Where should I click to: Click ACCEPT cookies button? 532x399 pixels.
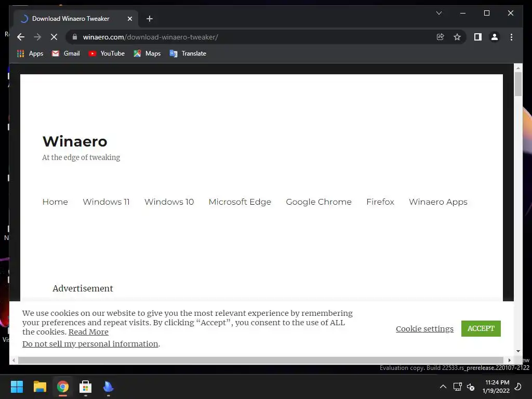pyautogui.click(x=481, y=328)
